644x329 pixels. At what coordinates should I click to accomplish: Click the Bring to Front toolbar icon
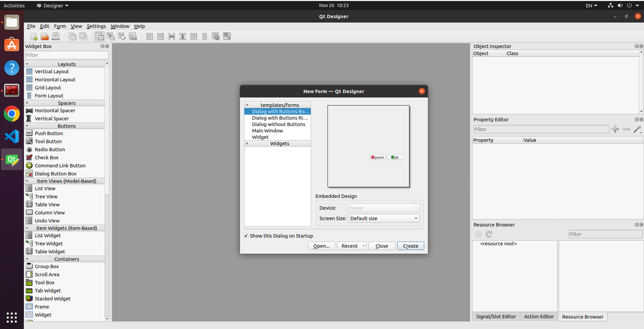(72, 36)
